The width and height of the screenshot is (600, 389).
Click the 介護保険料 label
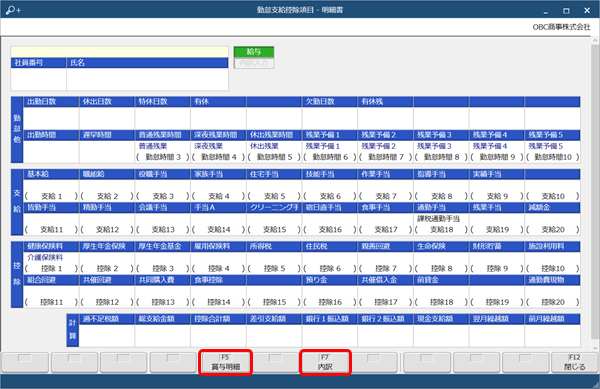click(x=45, y=258)
